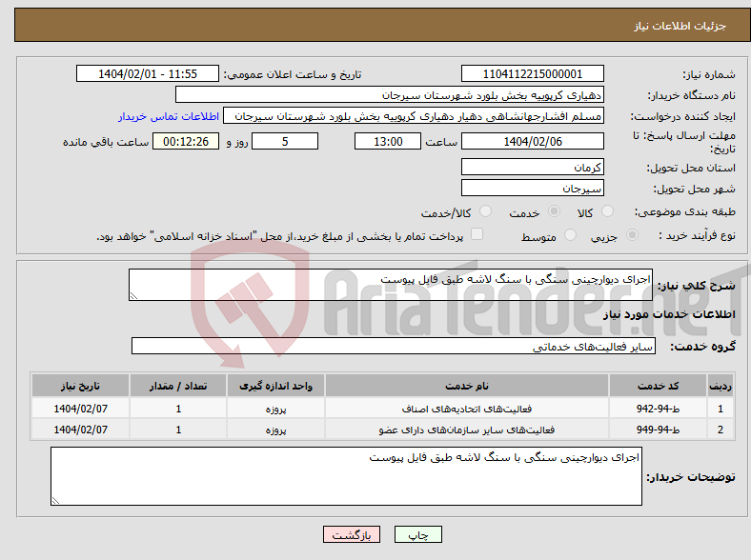Click the پروژه unit cell in row 1

click(275, 410)
